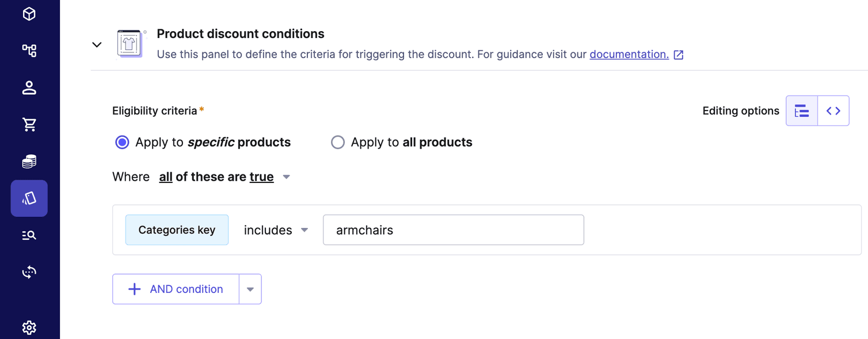Screen dimensions: 868x339
Task: Click the armchairs value input field
Action: coord(454,230)
